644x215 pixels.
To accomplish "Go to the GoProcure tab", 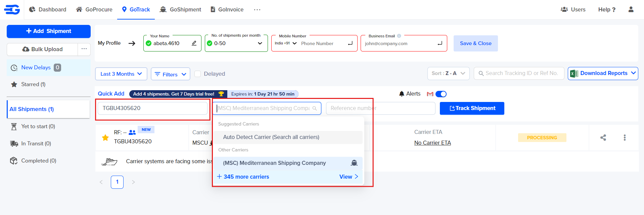I will pyautogui.click(x=94, y=9).
